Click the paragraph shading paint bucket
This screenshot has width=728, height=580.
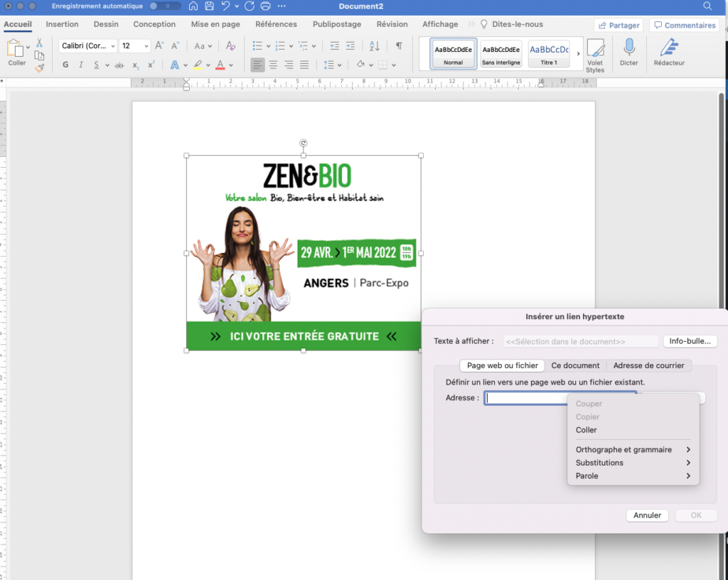pyautogui.click(x=360, y=65)
